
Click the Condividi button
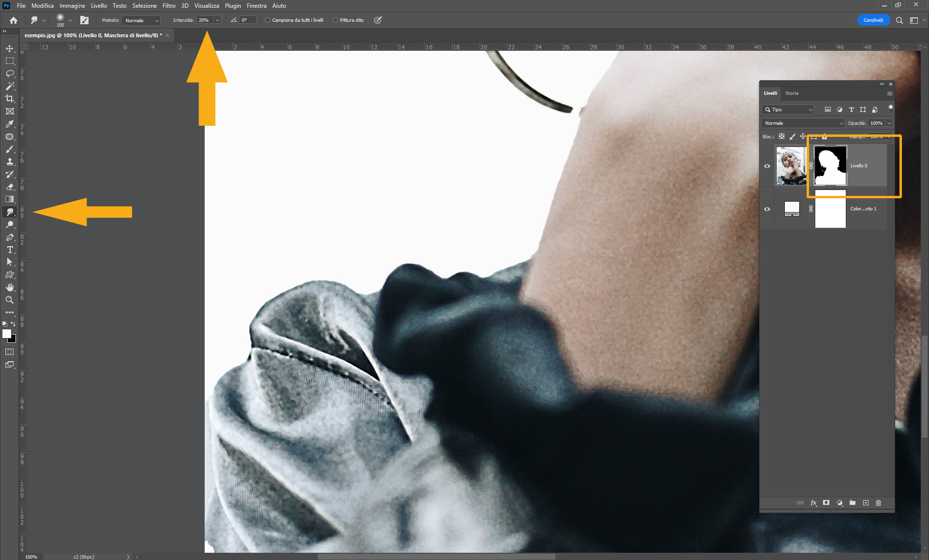click(x=873, y=20)
